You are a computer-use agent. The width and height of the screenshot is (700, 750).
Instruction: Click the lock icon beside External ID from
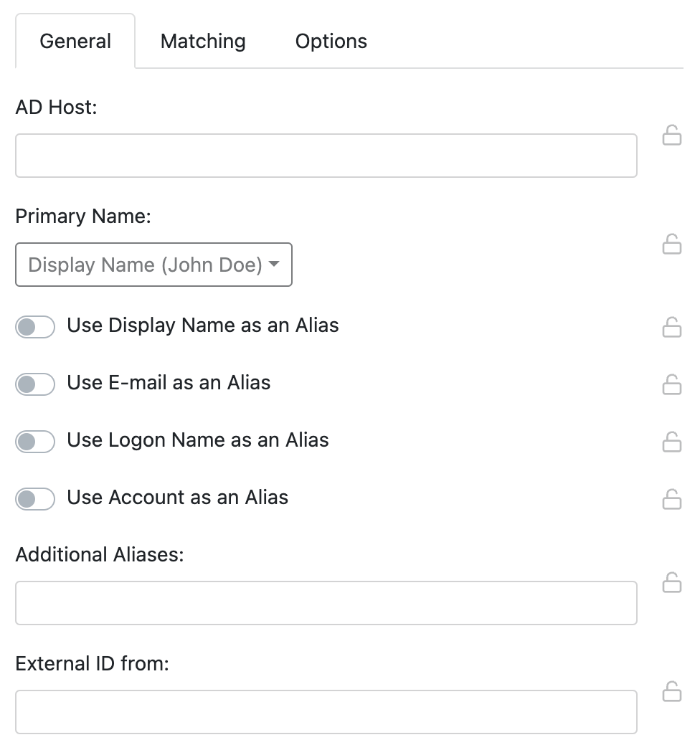(672, 692)
